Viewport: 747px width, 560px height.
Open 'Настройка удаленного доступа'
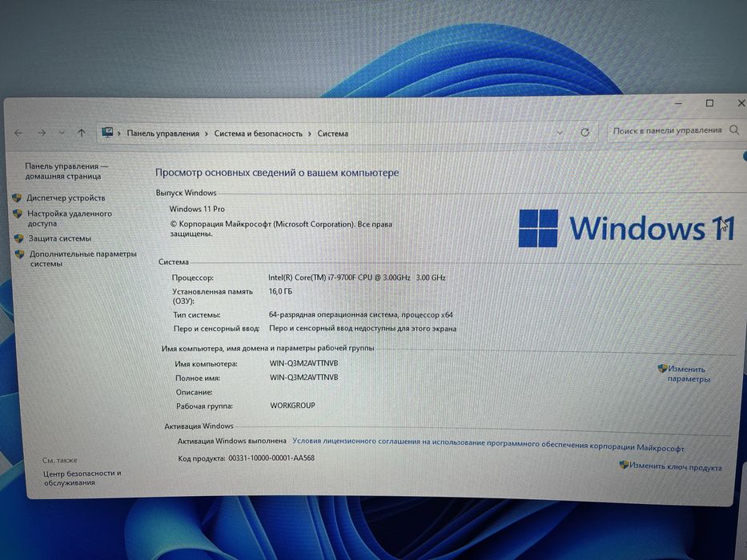70,218
